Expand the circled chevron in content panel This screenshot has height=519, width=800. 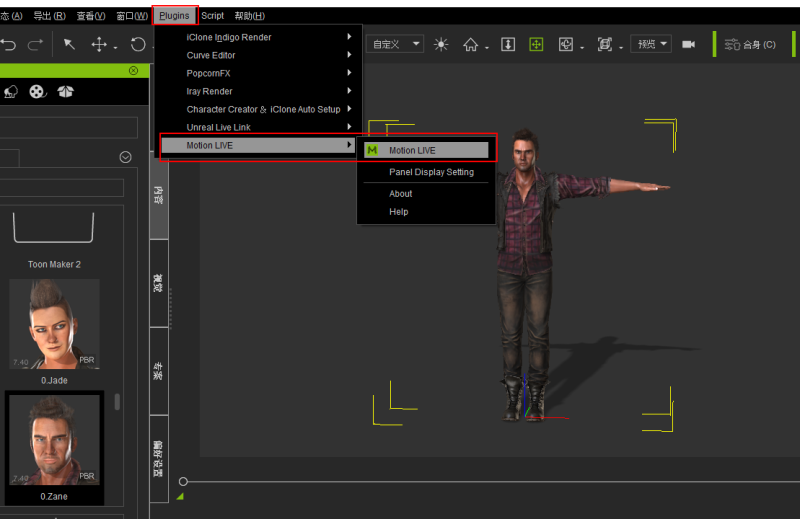point(125,157)
